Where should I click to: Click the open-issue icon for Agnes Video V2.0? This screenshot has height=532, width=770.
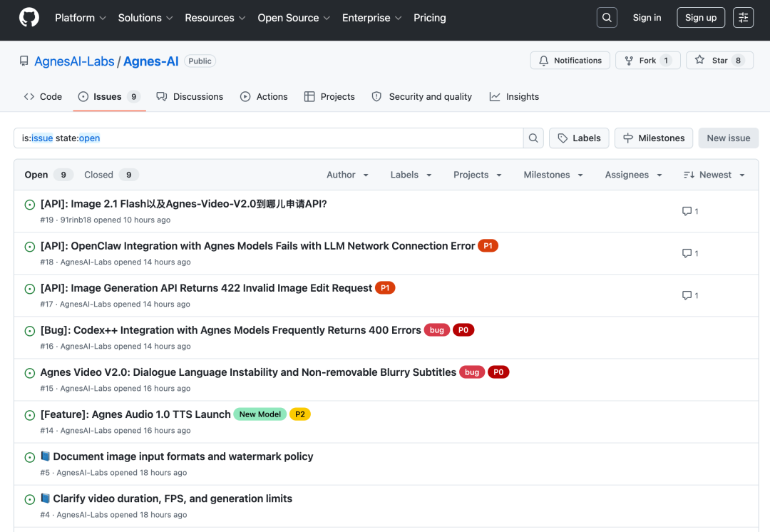click(x=30, y=374)
